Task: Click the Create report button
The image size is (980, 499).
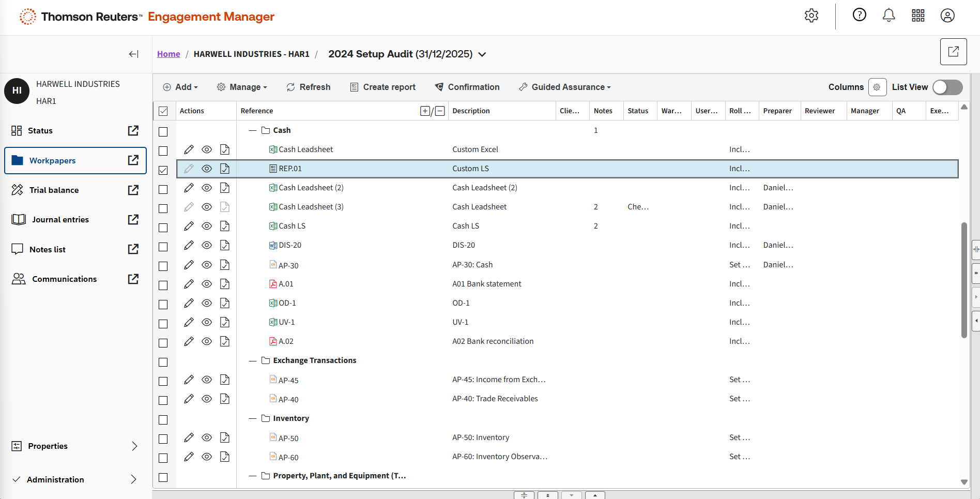Action: [x=382, y=87]
